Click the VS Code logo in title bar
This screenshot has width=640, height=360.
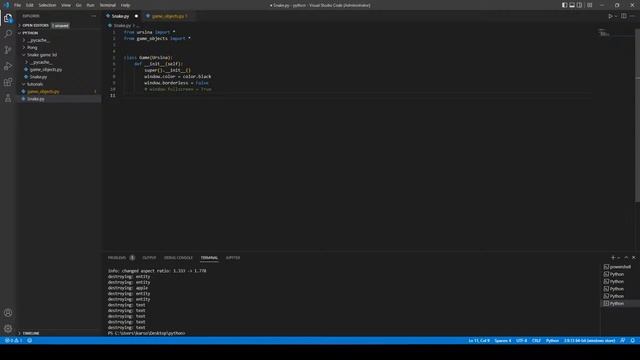pyautogui.click(x=6, y=5)
